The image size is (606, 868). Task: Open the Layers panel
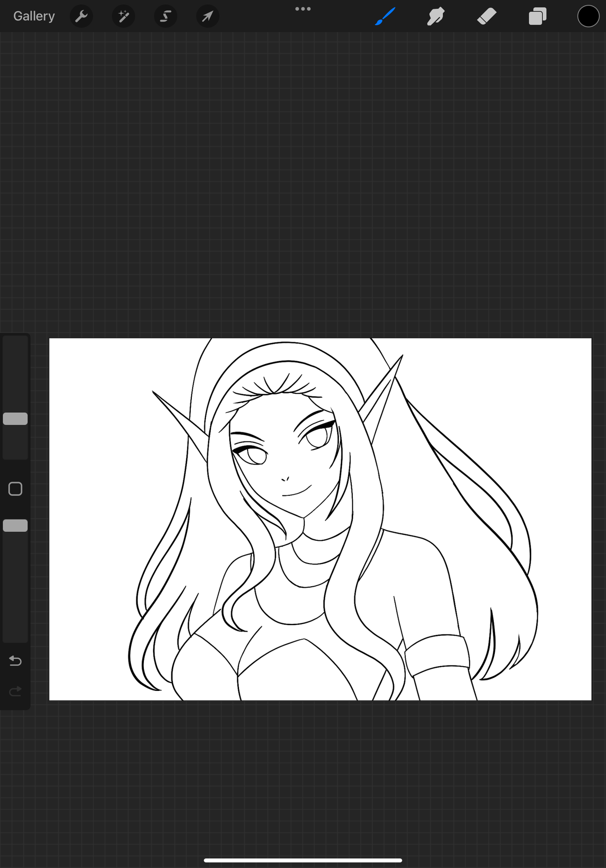pyautogui.click(x=538, y=17)
